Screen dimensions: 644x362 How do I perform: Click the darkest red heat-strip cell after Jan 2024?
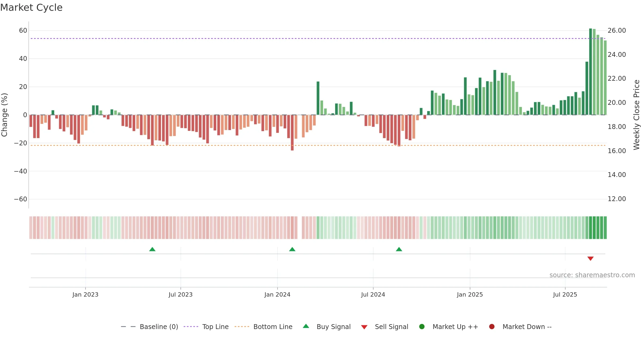point(292,228)
